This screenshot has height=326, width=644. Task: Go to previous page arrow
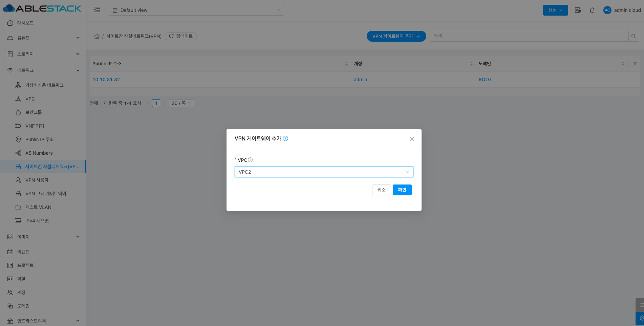click(x=148, y=103)
